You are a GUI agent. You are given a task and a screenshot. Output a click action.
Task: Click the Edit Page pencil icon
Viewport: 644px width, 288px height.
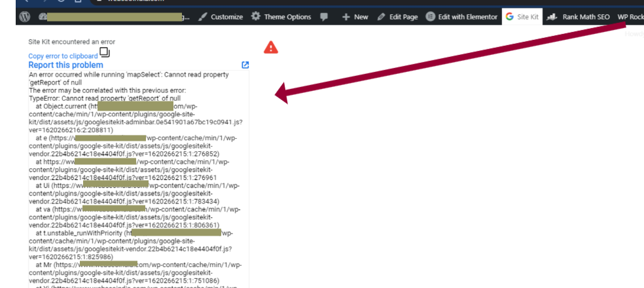tap(381, 17)
